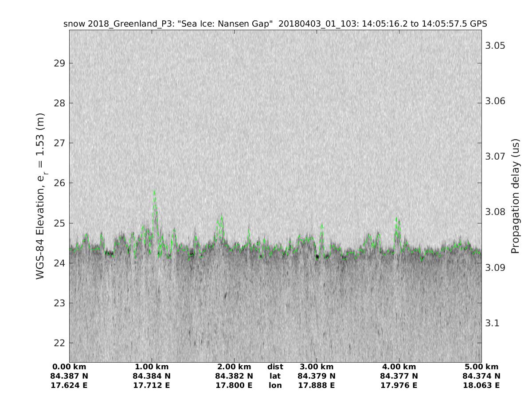Image resolution: width=532 pixels, height=399 pixels.
Task: Click the green surface peak near 4.00 km
Action: point(397,219)
